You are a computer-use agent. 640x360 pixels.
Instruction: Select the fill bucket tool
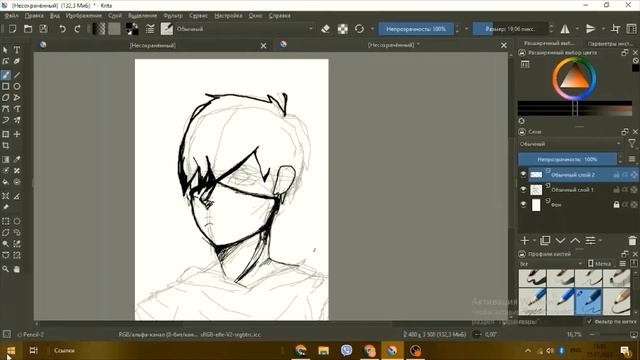[5, 182]
